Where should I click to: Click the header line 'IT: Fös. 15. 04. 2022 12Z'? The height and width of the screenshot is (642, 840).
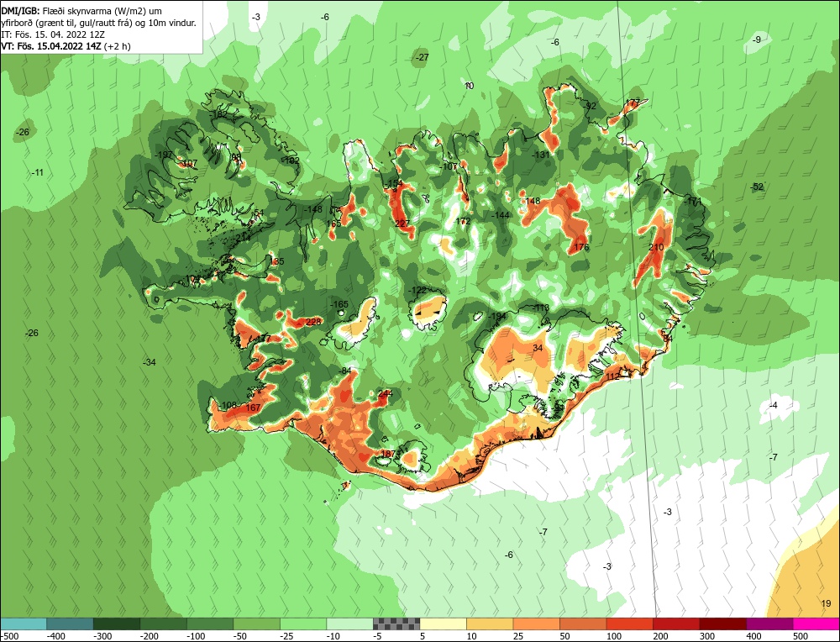tap(53, 34)
